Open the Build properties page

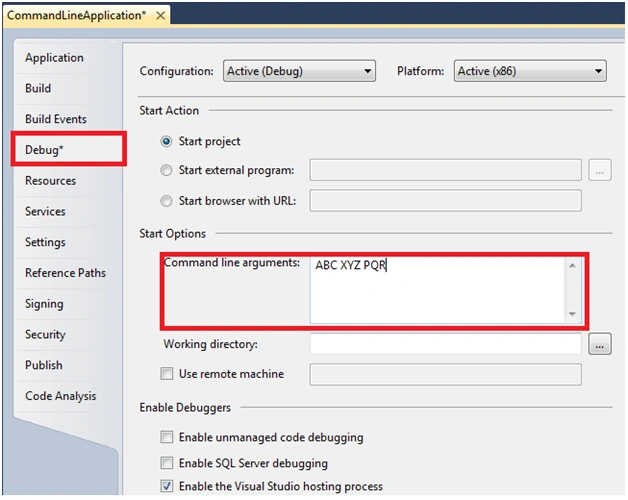(x=38, y=88)
